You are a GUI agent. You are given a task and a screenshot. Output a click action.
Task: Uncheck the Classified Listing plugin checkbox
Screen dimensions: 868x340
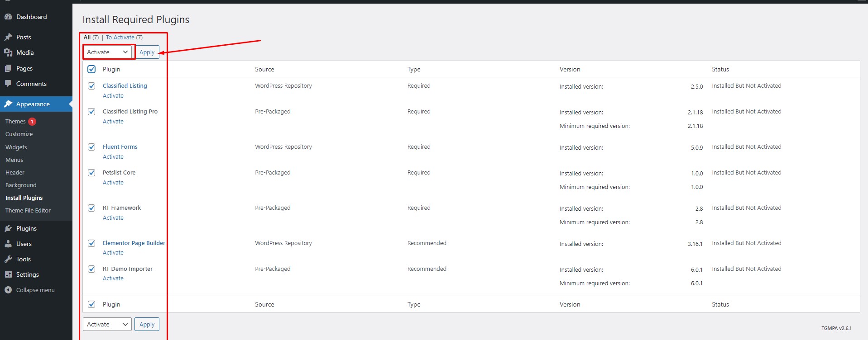pos(91,86)
